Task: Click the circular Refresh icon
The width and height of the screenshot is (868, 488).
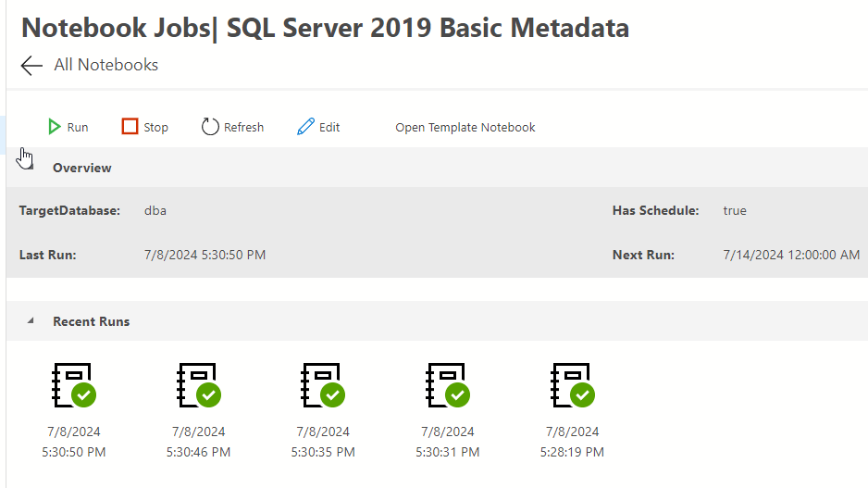Action: click(x=210, y=127)
